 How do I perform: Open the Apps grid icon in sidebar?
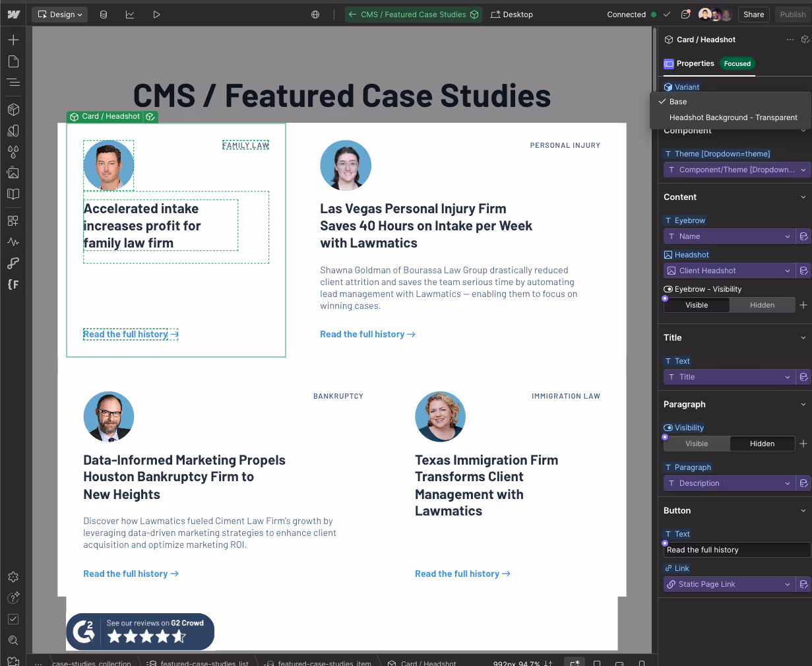pos(13,221)
